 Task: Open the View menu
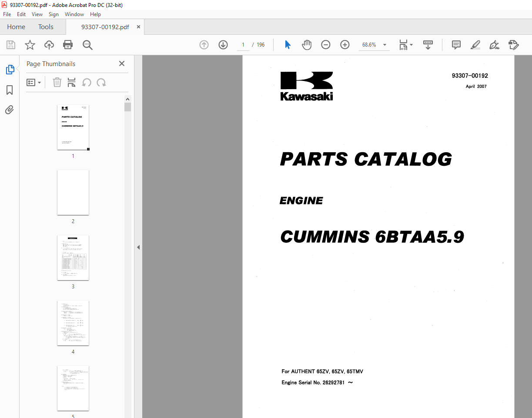[x=37, y=14]
